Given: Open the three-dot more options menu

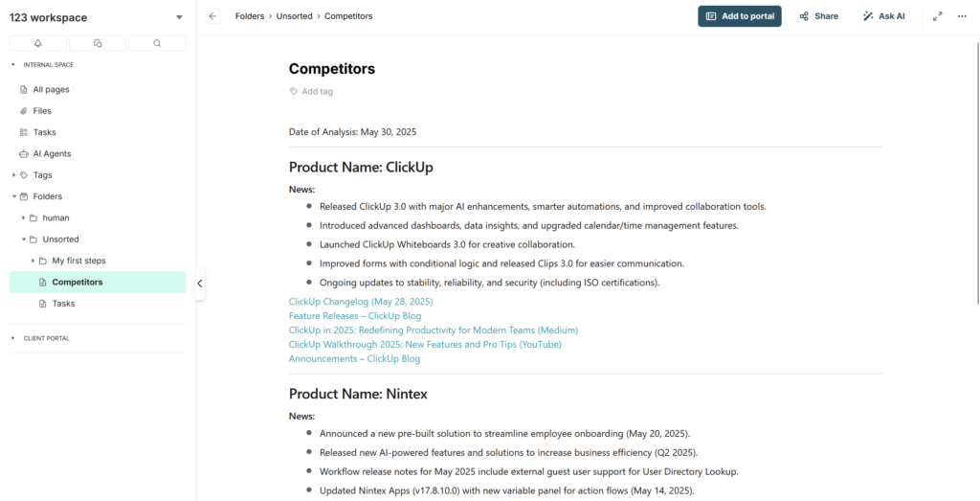Looking at the screenshot, I should (962, 16).
